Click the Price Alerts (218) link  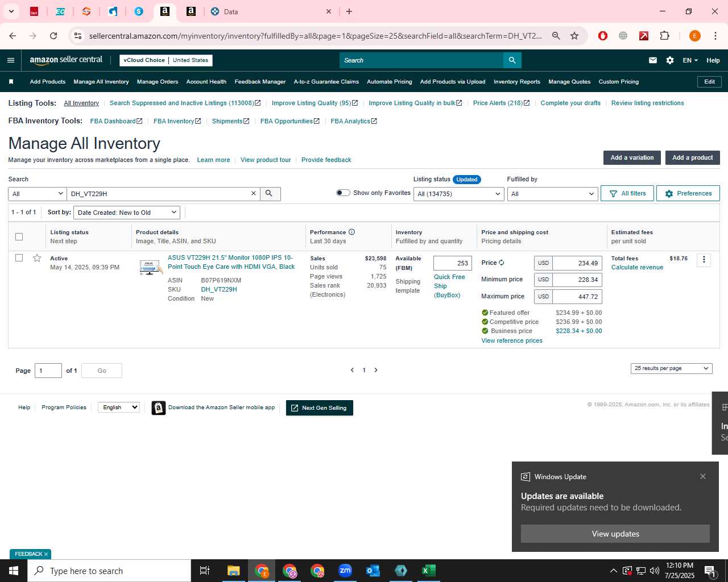[x=501, y=103]
